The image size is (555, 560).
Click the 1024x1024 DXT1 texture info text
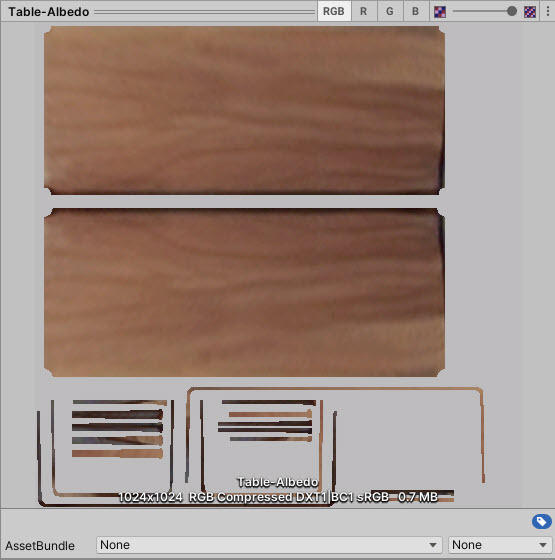pos(278,497)
